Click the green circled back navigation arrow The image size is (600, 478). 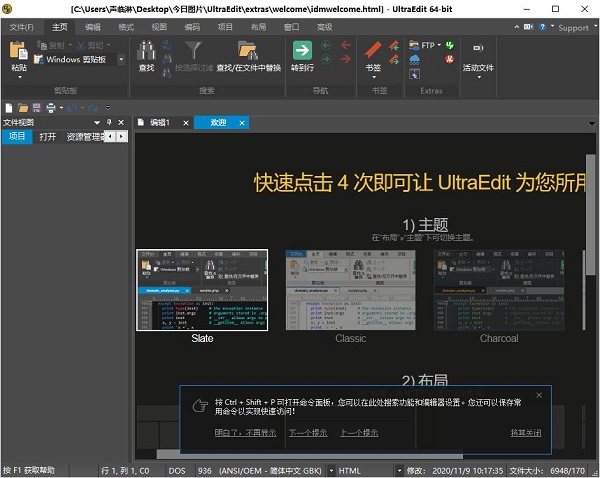click(326, 46)
